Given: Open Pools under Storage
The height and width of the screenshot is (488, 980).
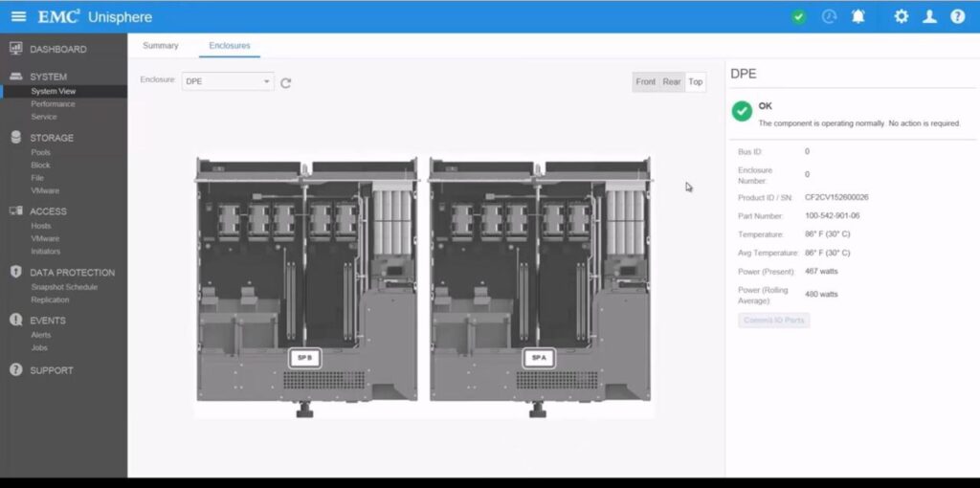Looking at the screenshot, I should pos(40,152).
